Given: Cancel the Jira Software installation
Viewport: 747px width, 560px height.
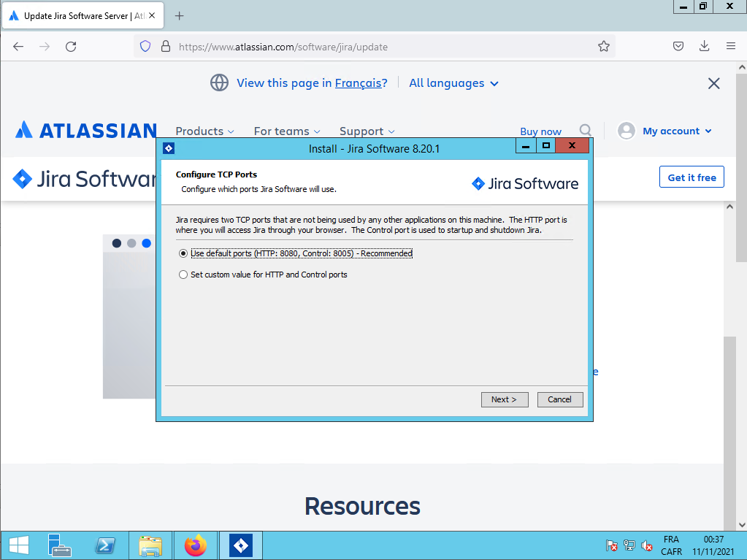Looking at the screenshot, I should (x=560, y=399).
